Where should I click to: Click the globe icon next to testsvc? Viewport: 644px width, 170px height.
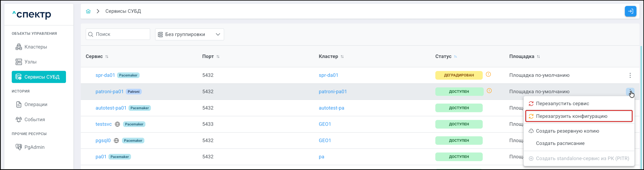[117, 124]
